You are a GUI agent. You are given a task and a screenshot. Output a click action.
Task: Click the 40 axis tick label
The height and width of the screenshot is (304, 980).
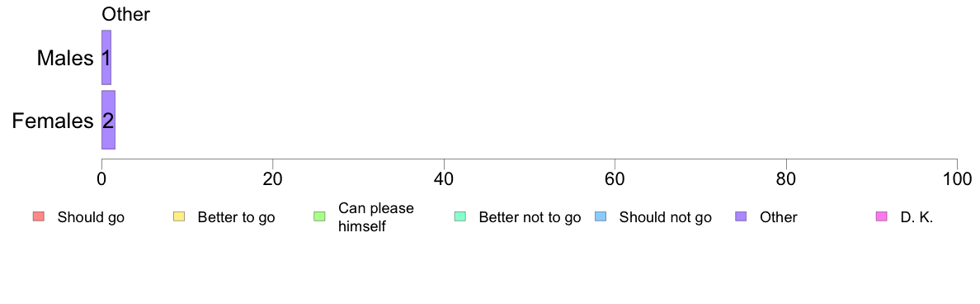[444, 178]
